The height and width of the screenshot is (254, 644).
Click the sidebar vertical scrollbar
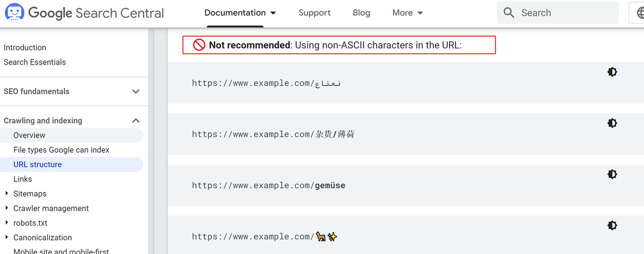(x=150, y=141)
